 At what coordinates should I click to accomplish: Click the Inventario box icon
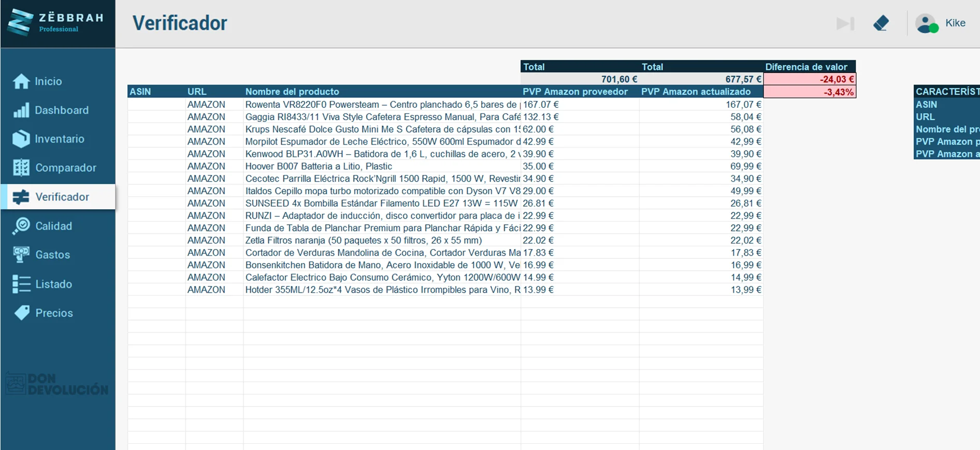click(x=21, y=139)
